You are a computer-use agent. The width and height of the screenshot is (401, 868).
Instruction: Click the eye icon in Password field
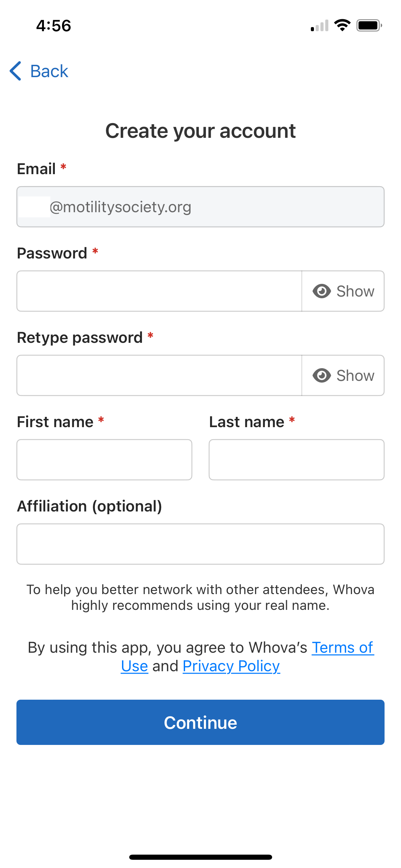click(x=321, y=291)
